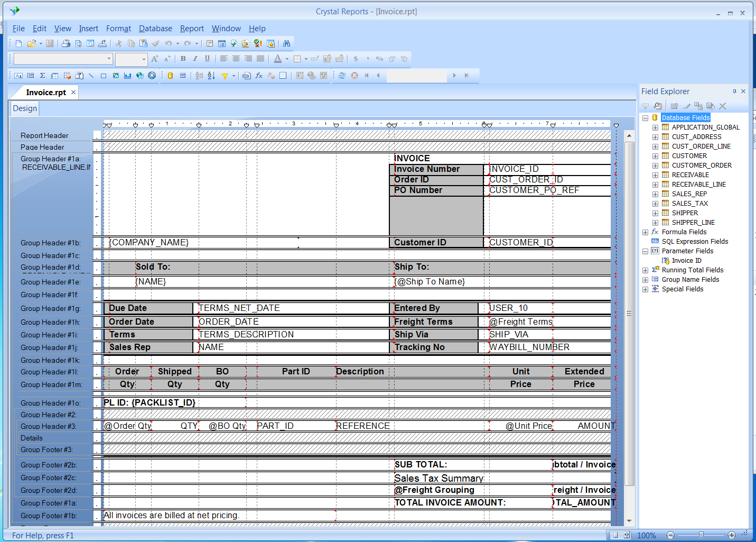Open Print Preview from toolbar
The width and height of the screenshot is (756, 542).
pyautogui.click(x=78, y=43)
